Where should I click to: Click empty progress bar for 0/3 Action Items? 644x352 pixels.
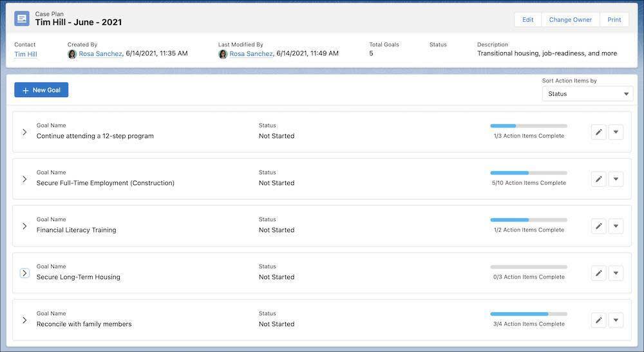[529, 267]
